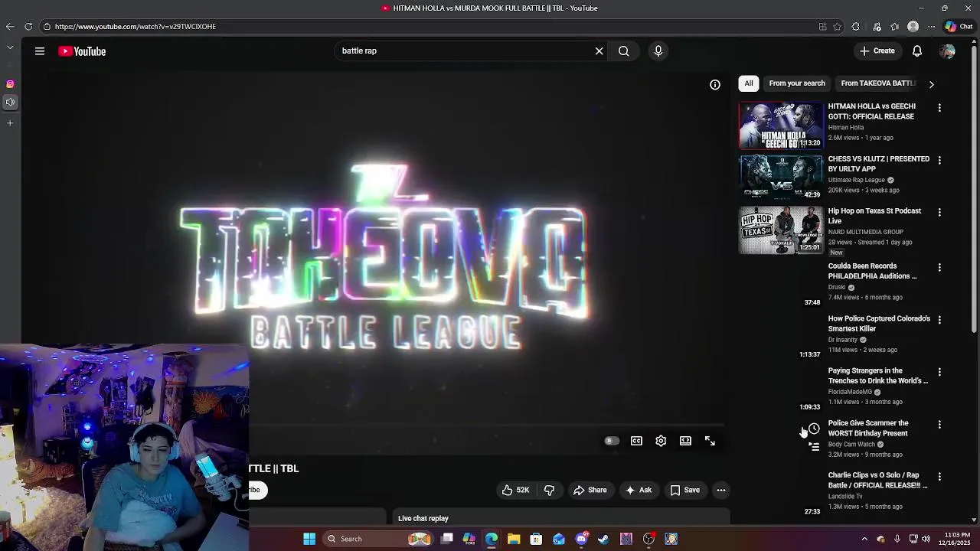The height and width of the screenshot is (551, 980).
Task: Go back in browser
Action: [x=10, y=27]
